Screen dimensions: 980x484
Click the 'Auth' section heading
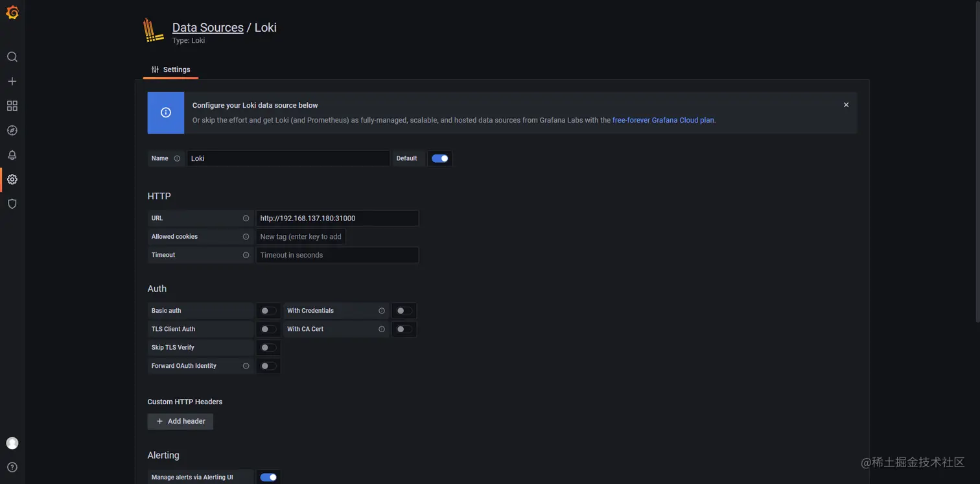coord(157,289)
